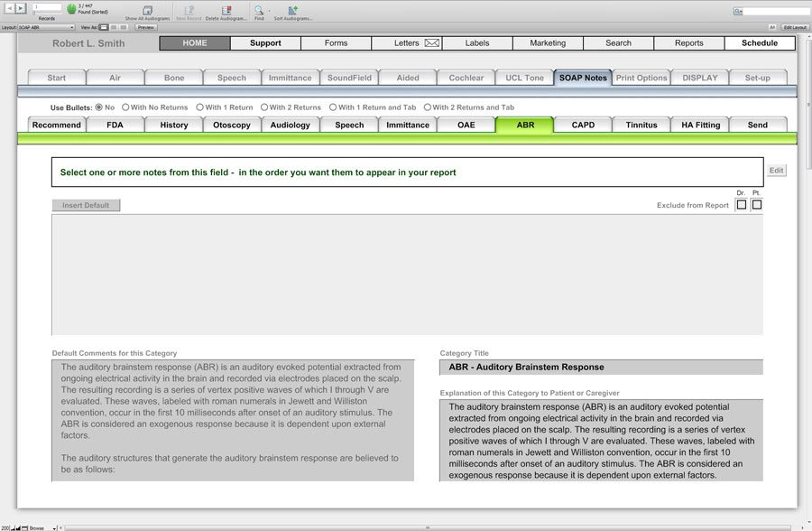Select the Recommend notes tab
812x531 pixels.
click(x=57, y=125)
